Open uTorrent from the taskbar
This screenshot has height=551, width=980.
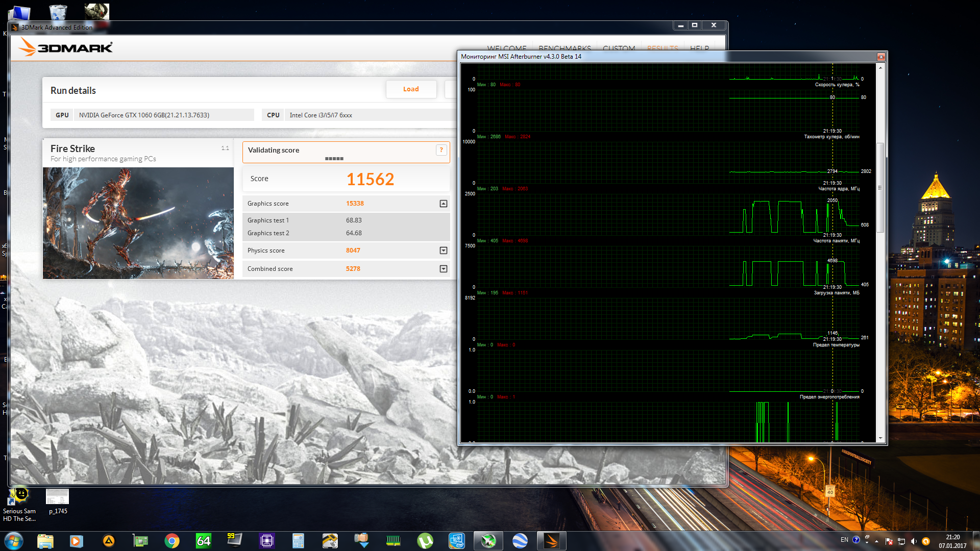click(x=425, y=541)
